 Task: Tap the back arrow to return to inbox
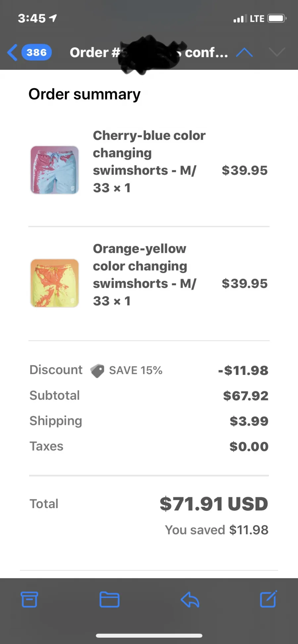[x=12, y=53]
